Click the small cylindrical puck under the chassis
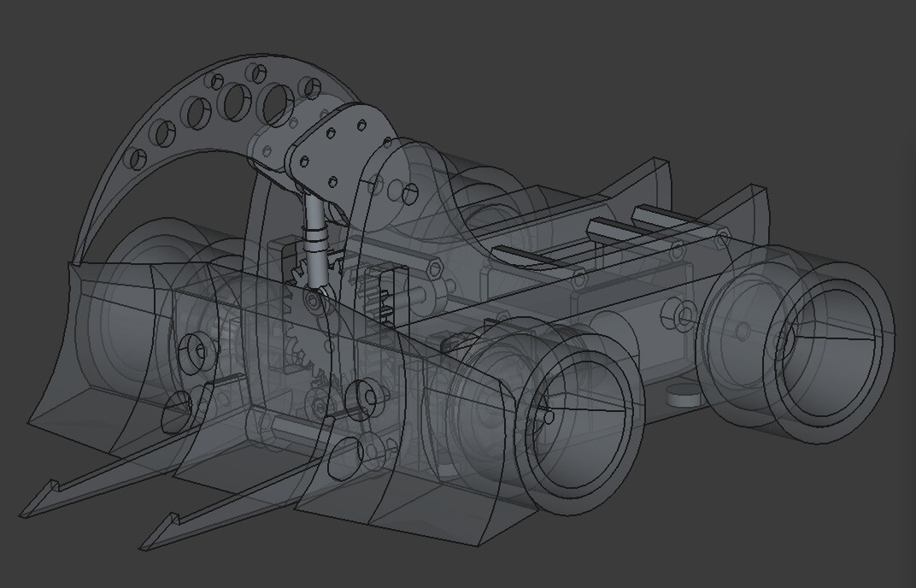Viewport: 916px width, 588px height. [x=682, y=395]
